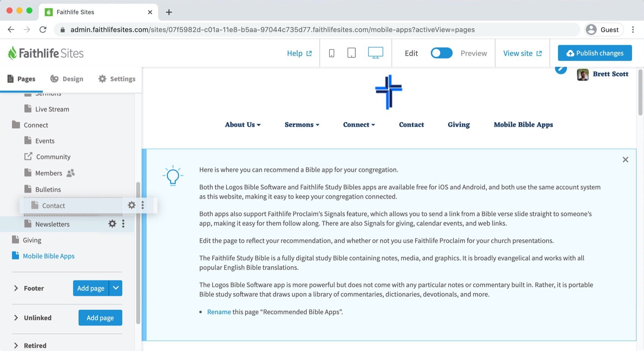Click the Rename link in tip
Viewport: 644px width, 351px height.
219,312
